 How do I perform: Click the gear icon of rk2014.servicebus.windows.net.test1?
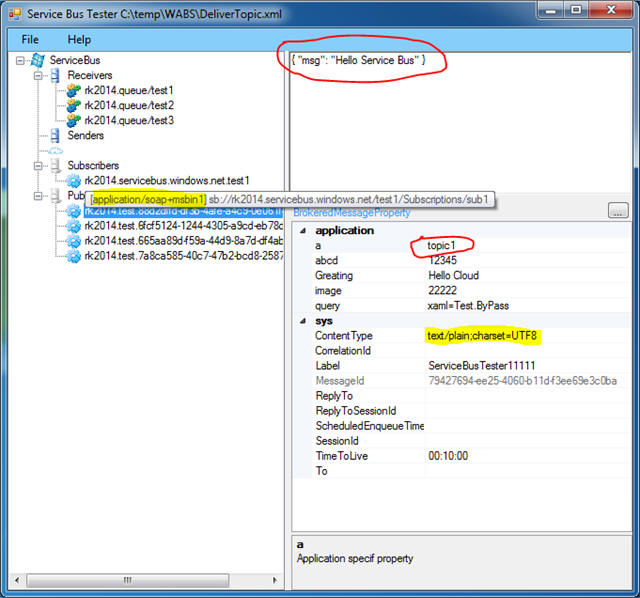coord(73,181)
